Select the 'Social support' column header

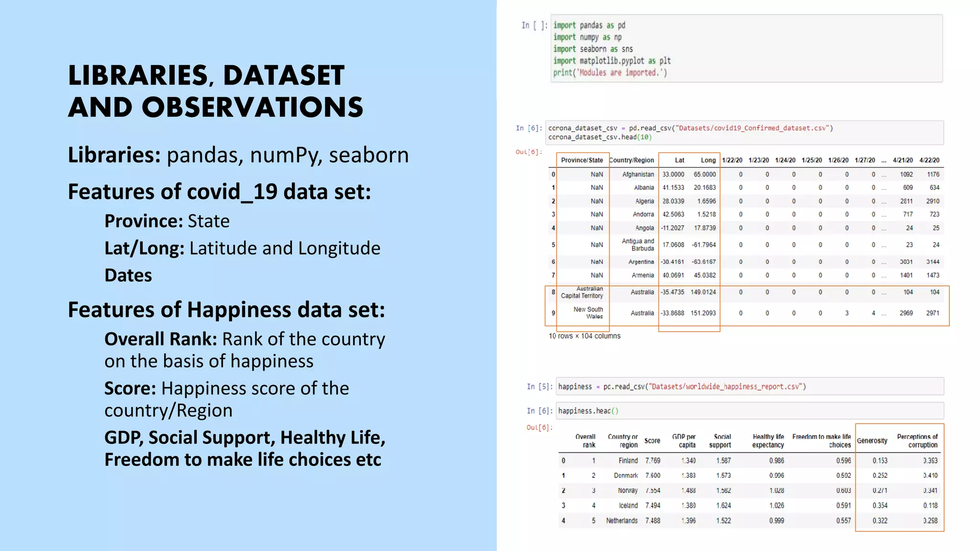[720, 441]
